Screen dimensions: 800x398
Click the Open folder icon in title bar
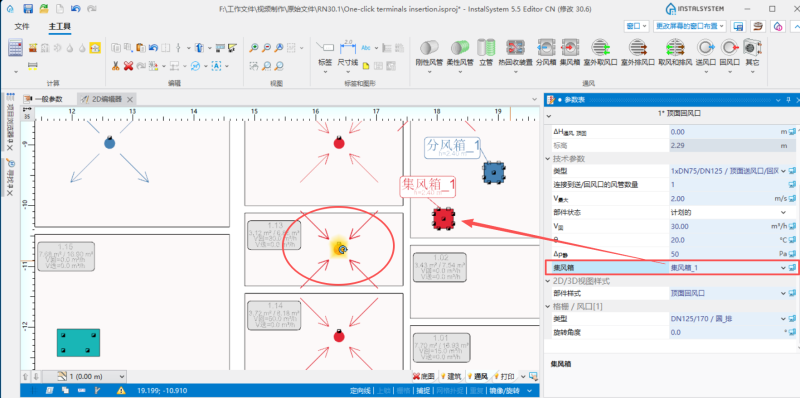coord(44,8)
